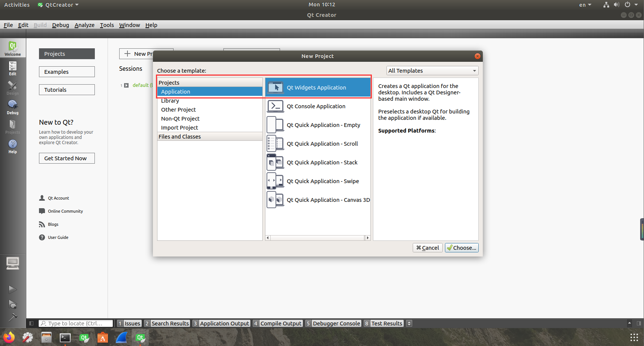This screenshot has height=346, width=644.
Task: Open the File menu
Action: (8, 25)
